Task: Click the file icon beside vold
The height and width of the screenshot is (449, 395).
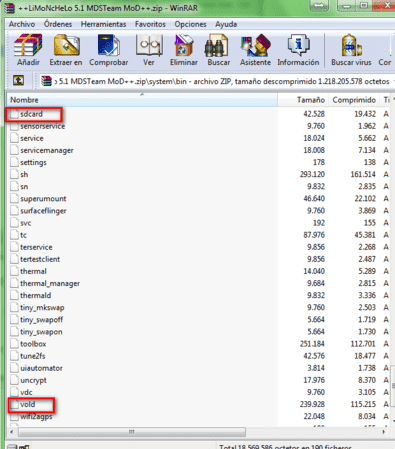Action: pos(14,405)
